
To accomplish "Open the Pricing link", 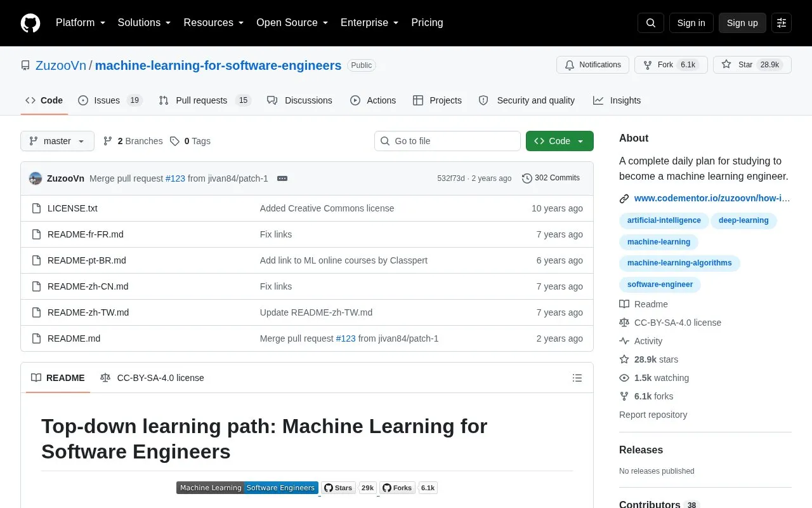I will click(427, 23).
